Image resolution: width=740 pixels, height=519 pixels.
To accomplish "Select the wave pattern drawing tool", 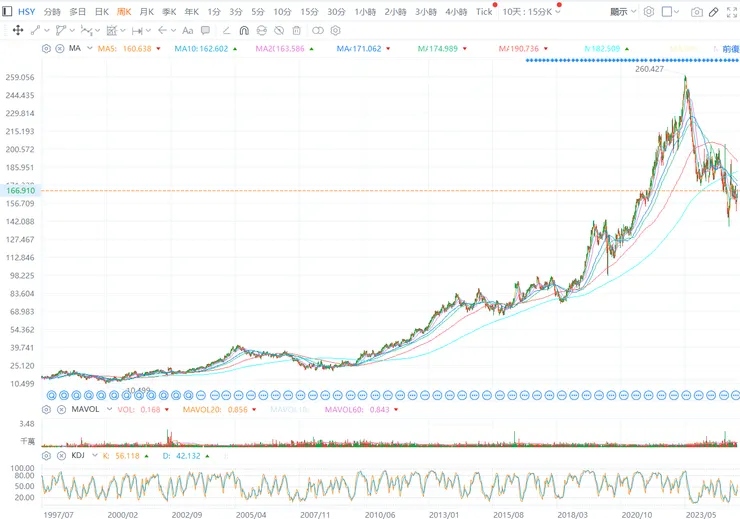I will (86, 31).
